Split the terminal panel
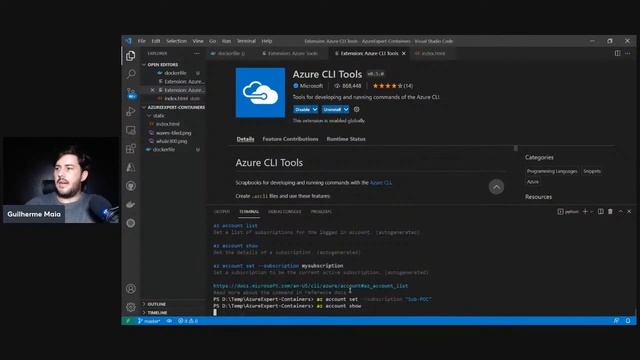This screenshot has height=360, width=640. (600, 211)
